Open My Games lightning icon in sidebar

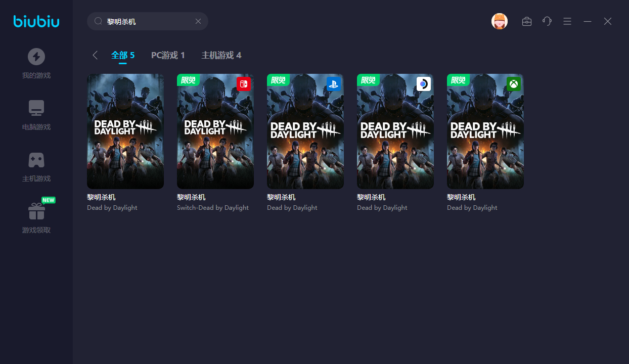pyautogui.click(x=36, y=57)
